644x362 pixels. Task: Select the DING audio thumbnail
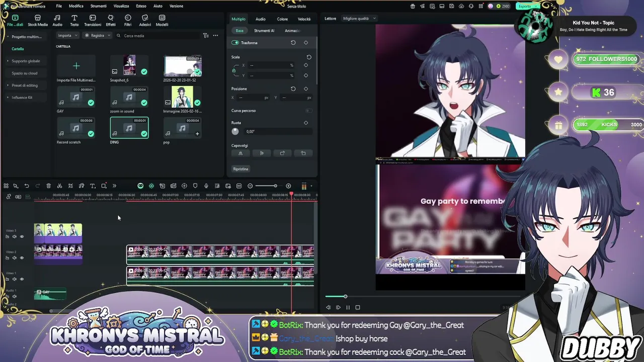coord(129,128)
